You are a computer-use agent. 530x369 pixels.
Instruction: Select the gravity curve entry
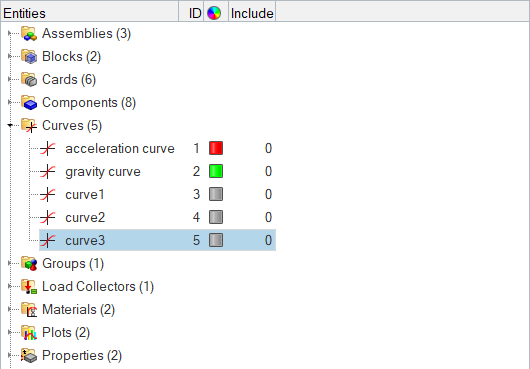click(x=103, y=172)
